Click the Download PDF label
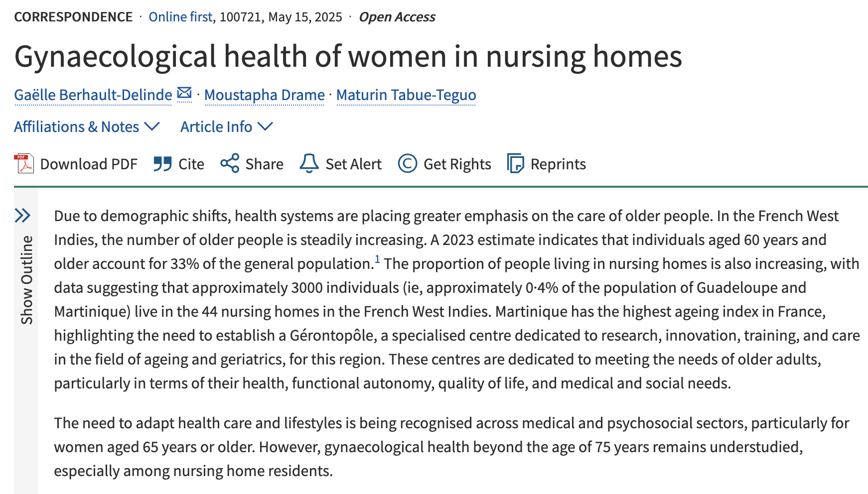The image size is (868, 494). (89, 164)
